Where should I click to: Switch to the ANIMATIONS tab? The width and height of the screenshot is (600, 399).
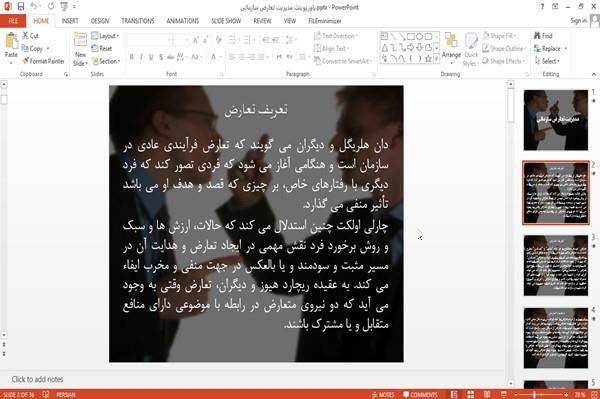click(183, 21)
